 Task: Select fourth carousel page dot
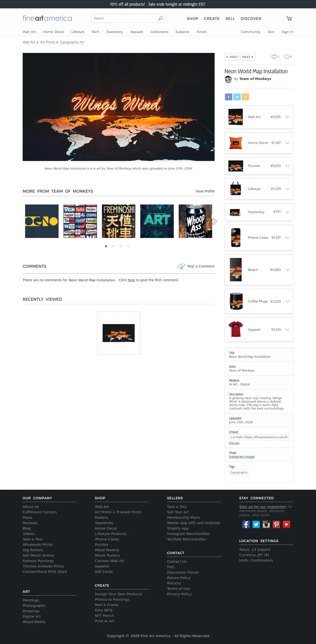128,246
